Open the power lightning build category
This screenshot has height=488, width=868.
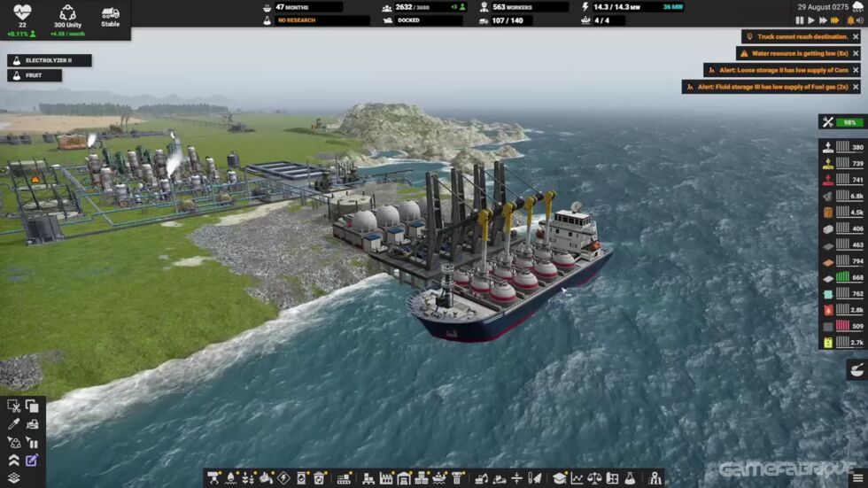point(283,478)
